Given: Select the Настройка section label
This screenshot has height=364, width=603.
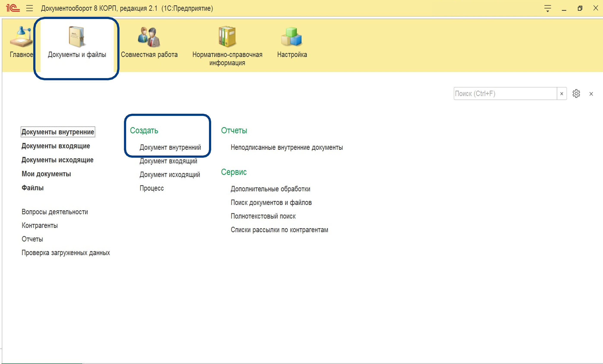Looking at the screenshot, I should click(292, 55).
